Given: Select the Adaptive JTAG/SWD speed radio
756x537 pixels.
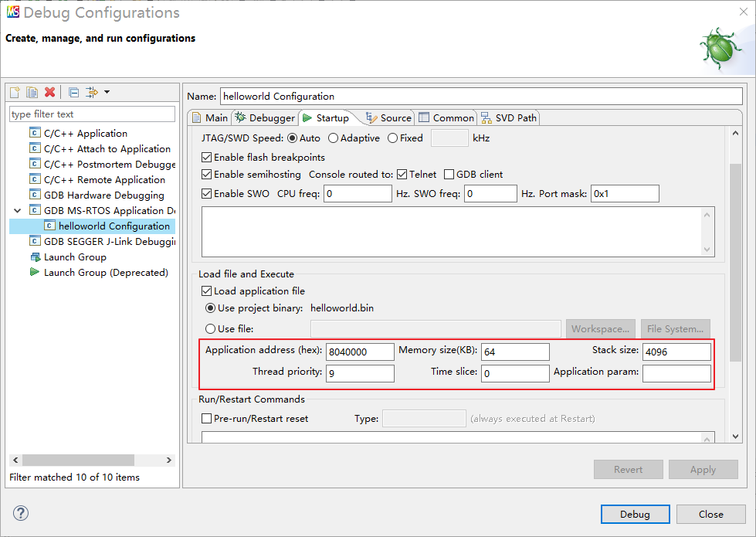Looking at the screenshot, I should point(334,138).
